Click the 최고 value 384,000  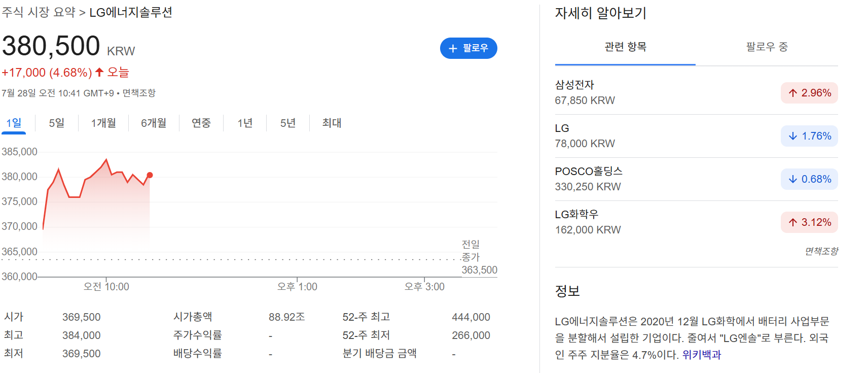(x=82, y=335)
